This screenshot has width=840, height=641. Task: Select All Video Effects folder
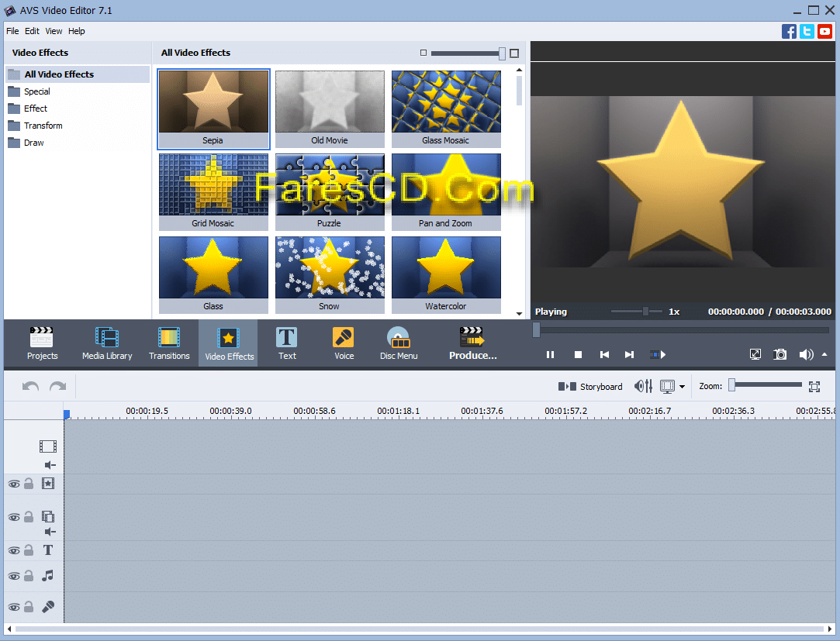(x=78, y=74)
